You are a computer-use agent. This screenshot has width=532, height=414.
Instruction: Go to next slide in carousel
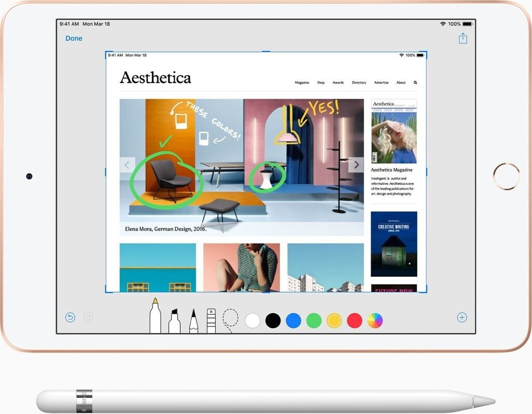356,165
